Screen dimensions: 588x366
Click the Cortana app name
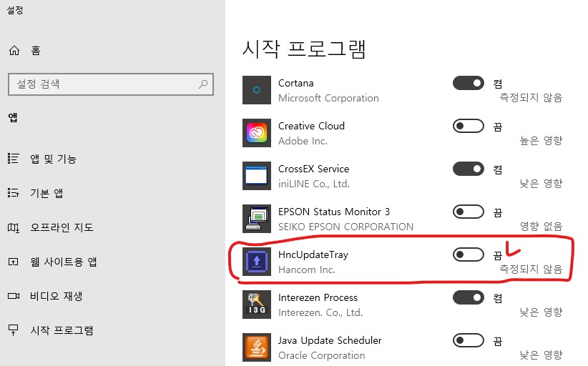coord(295,83)
